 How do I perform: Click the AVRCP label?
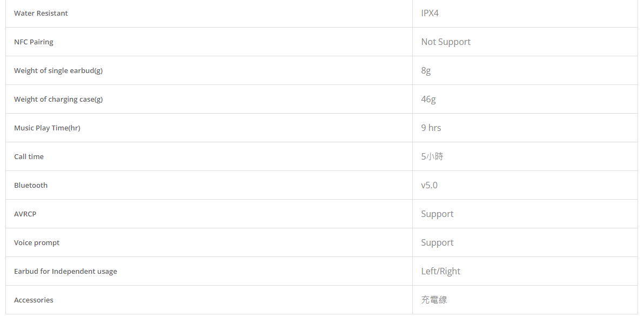click(25, 214)
